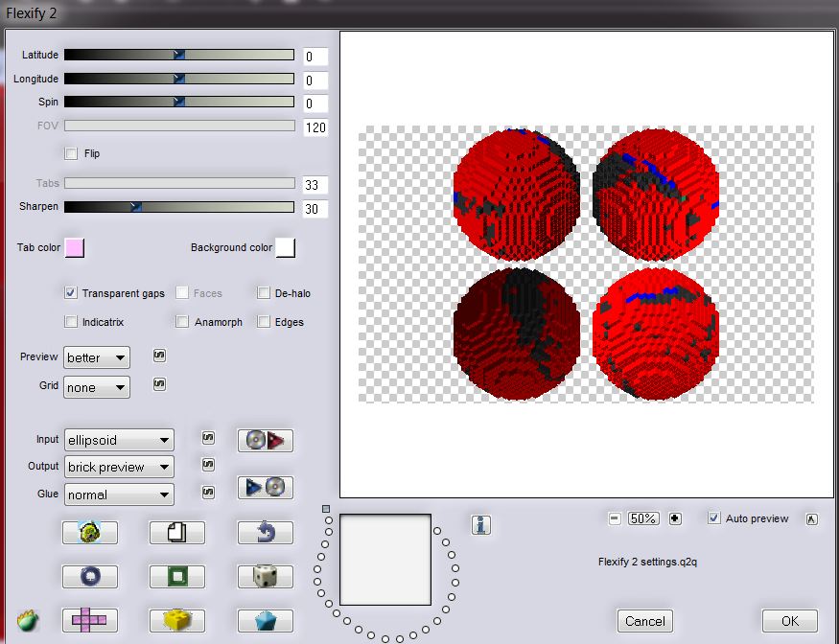This screenshot has height=644, width=839.
Task: Toggle the Anamorph checkbox
Action: click(x=182, y=321)
